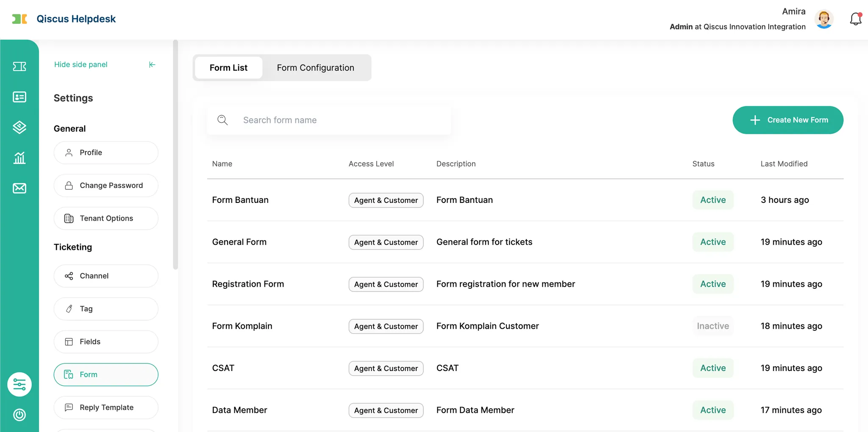Click the Amira user avatar
Image resolution: width=868 pixels, height=432 pixels.
coord(823,19)
